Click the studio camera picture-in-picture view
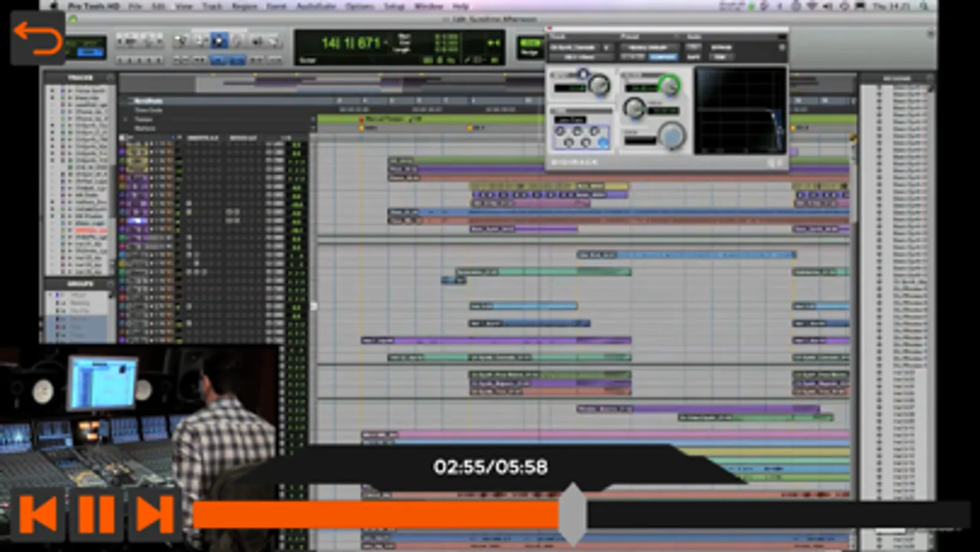The image size is (980, 552). pyautogui.click(x=140, y=448)
